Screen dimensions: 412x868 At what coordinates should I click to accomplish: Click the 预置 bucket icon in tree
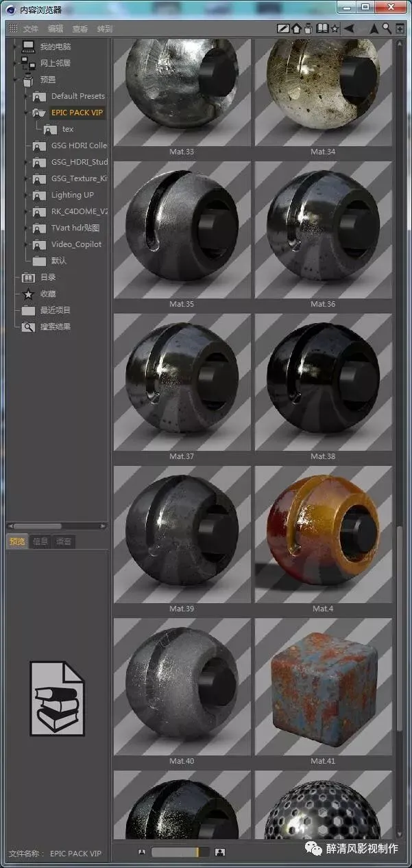(x=28, y=80)
